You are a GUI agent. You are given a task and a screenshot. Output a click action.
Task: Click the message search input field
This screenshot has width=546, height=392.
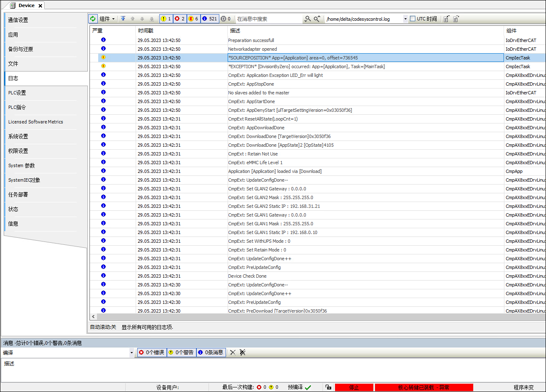268,19
